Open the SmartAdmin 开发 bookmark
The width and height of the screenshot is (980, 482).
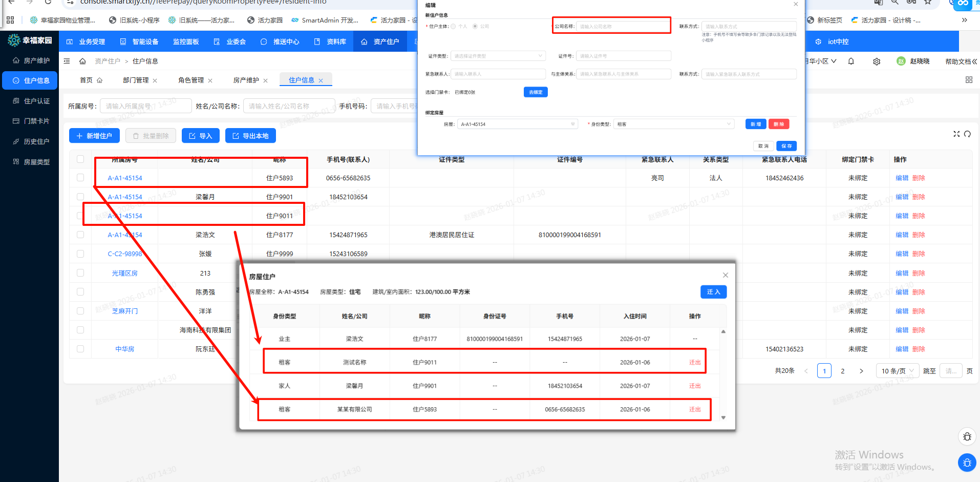coord(325,20)
